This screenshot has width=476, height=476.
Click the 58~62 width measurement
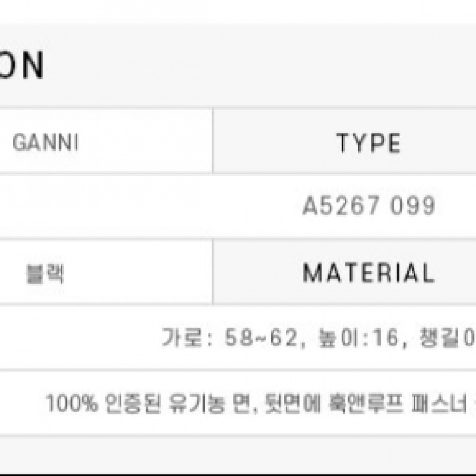259,339
